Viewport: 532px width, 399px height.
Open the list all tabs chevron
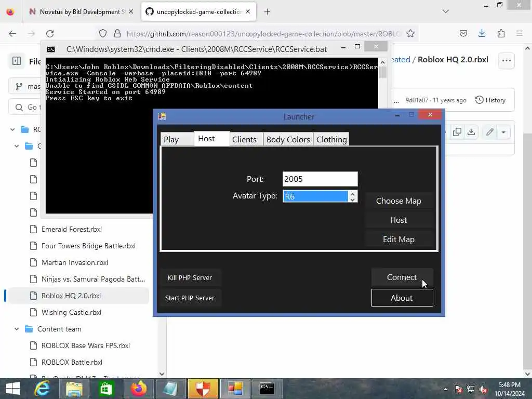pos(446,11)
